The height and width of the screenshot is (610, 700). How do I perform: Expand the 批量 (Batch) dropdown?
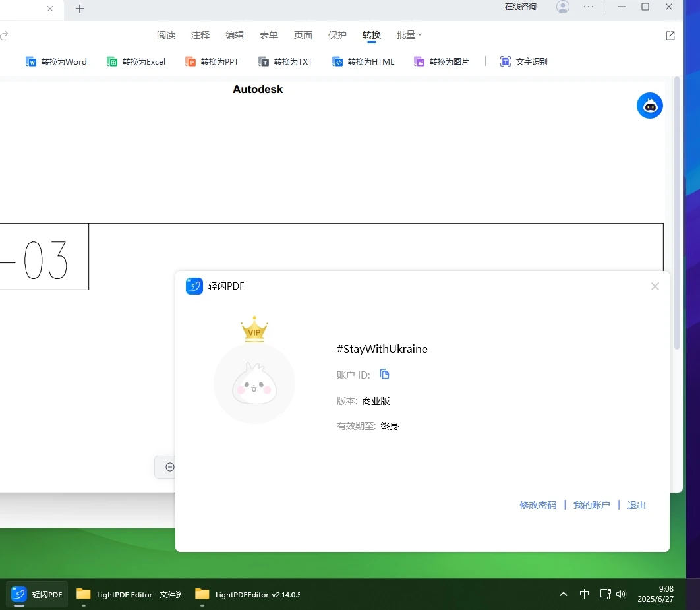[409, 35]
